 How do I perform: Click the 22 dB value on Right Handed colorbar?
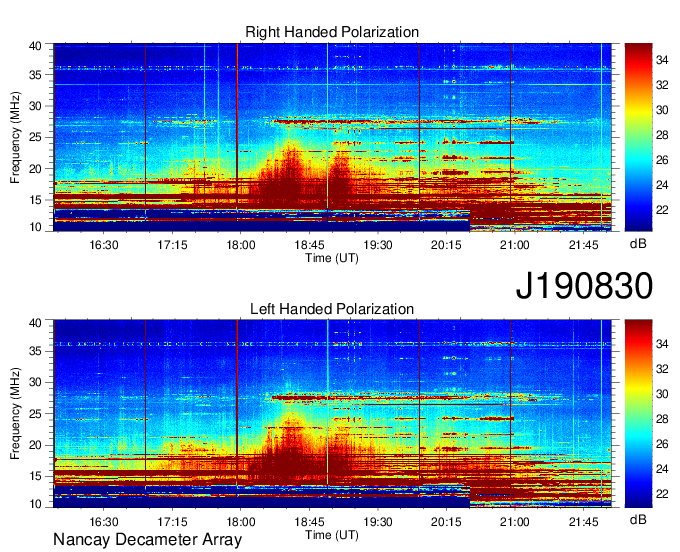coord(662,210)
